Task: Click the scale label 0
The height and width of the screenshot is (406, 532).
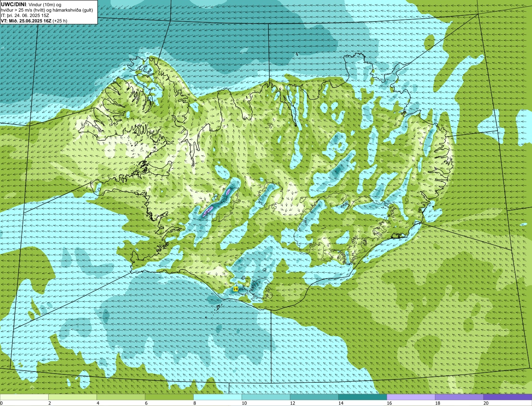Action: (x=1, y=403)
